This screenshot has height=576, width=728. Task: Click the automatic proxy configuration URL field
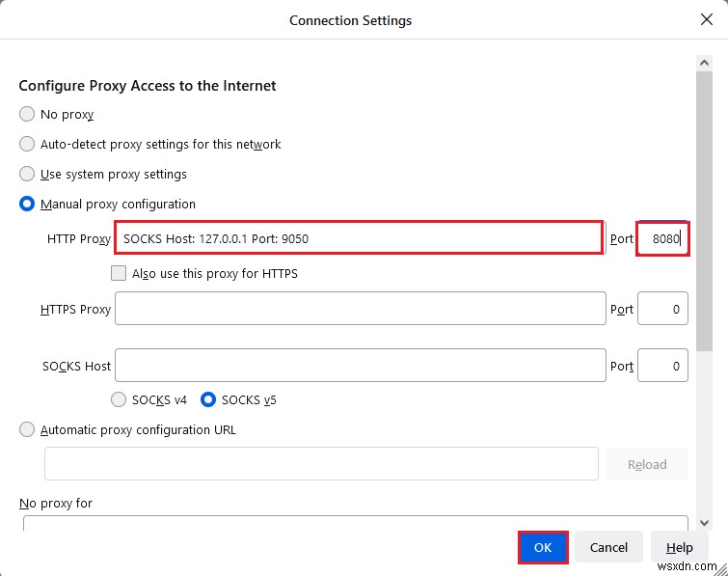[x=321, y=463]
